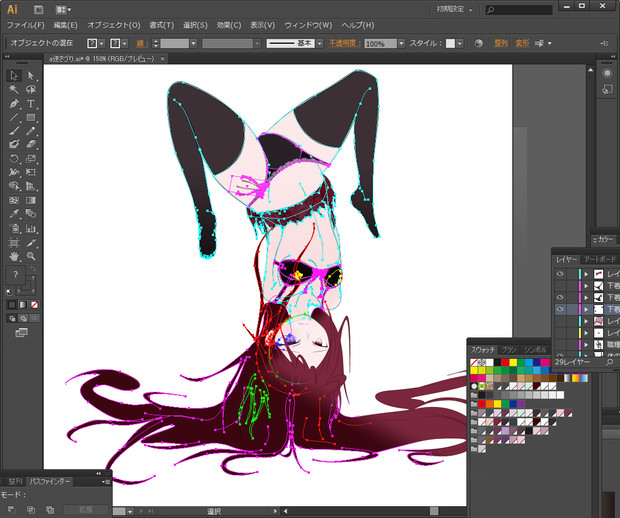
Task: Select the Column Graph tool
Action: click(x=31, y=229)
